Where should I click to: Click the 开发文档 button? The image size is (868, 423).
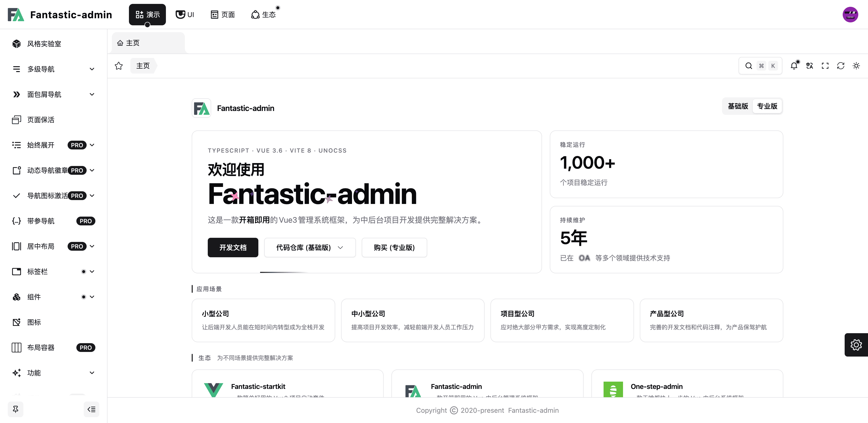click(233, 247)
